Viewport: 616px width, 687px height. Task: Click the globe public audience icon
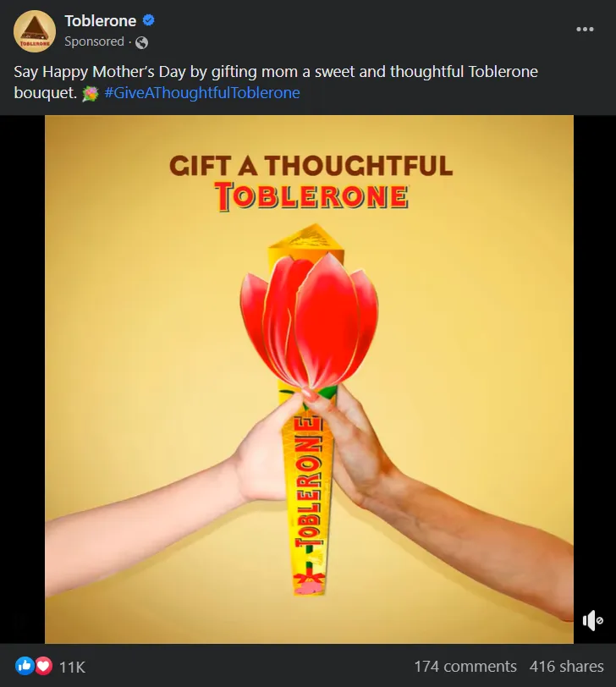tap(141, 42)
